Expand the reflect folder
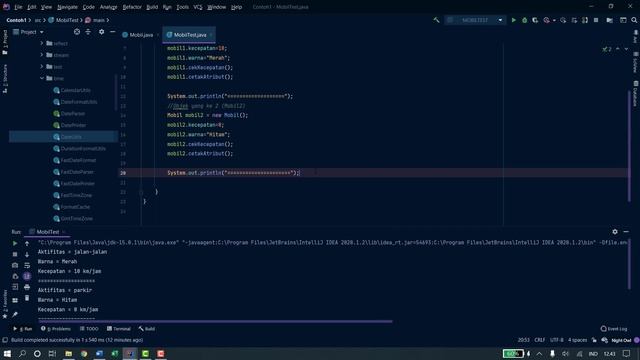640x360 pixels. (x=42, y=43)
